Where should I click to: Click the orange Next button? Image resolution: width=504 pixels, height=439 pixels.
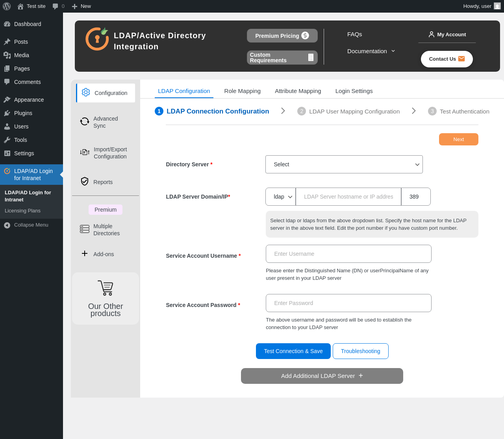tap(459, 140)
